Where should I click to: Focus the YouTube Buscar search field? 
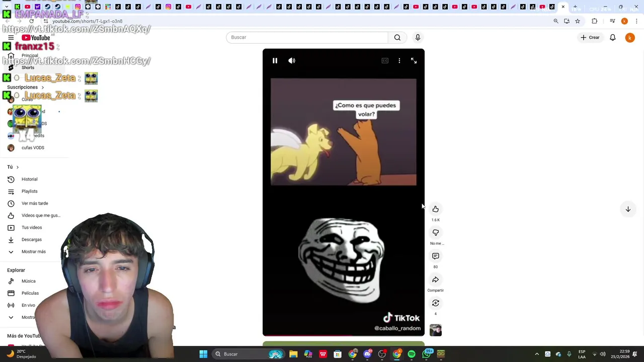307,37
